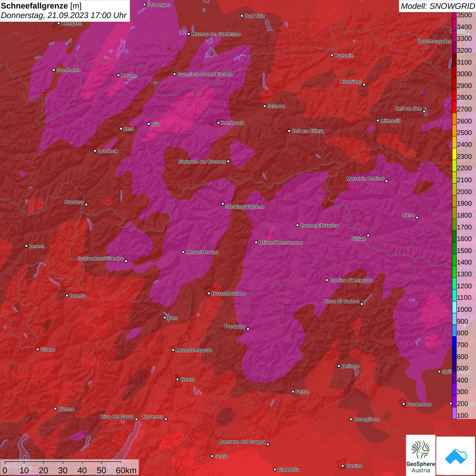The height and width of the screenshot is (476, 476).
Task: Click the Steinach am Brenner label
Action: coord(202,161)
